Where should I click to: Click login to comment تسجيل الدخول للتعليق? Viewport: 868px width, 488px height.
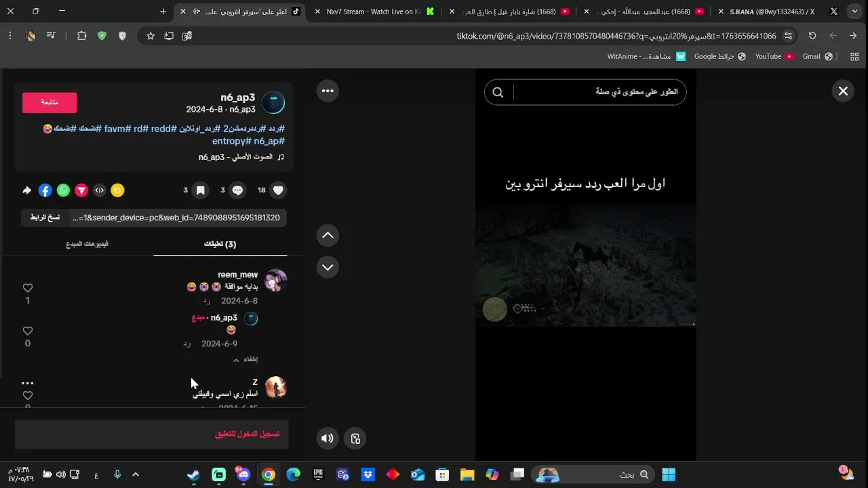click(x=248, y=434)
